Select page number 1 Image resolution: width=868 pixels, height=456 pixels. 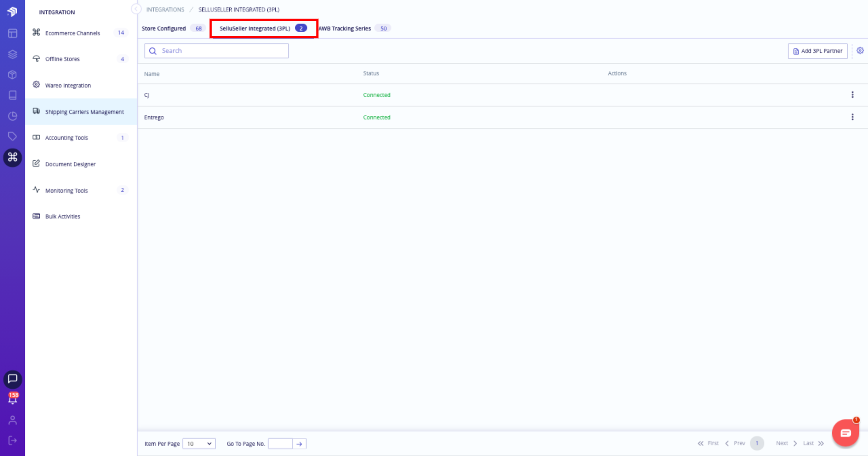click(757, 443)
